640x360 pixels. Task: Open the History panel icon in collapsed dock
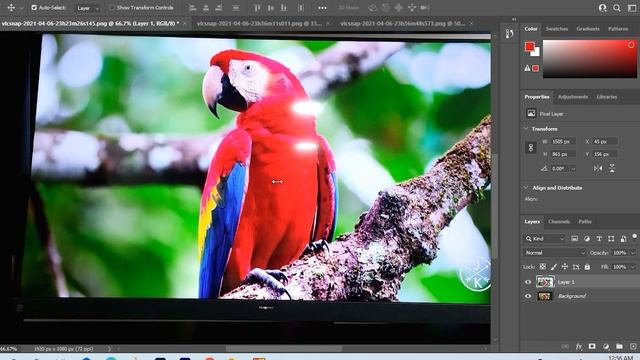click(509, 34)
